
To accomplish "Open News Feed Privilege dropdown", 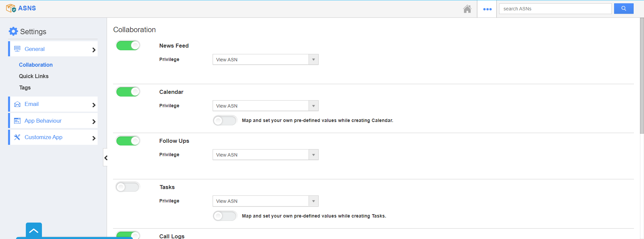I will coord(265,60).
